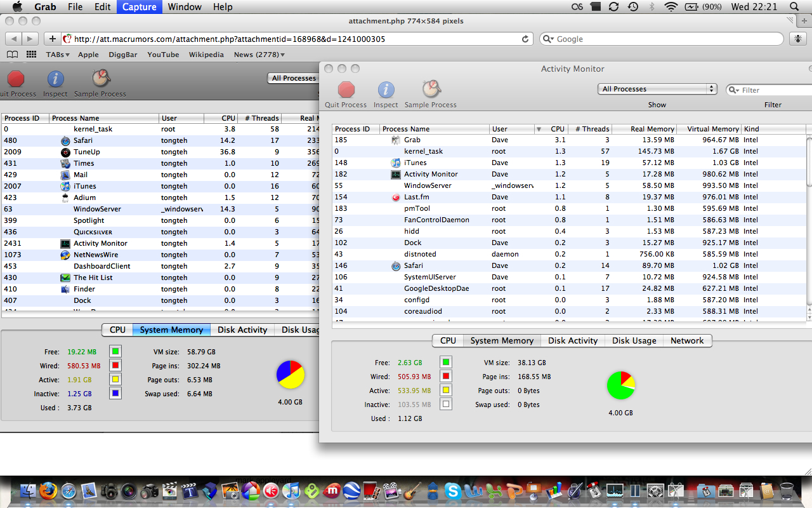The height and width of the screenshot is (508, 812).
Task: Launch Skype from the Dock
Action: (453, 491)
